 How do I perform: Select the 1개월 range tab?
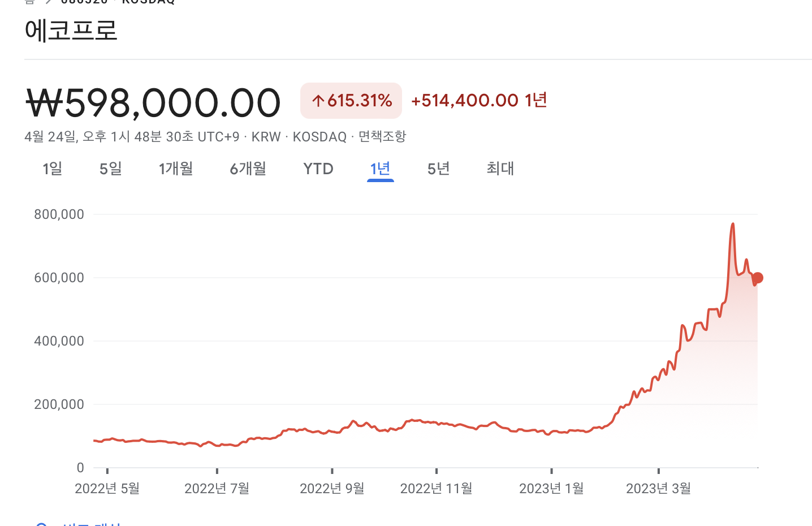pos(176,169)
